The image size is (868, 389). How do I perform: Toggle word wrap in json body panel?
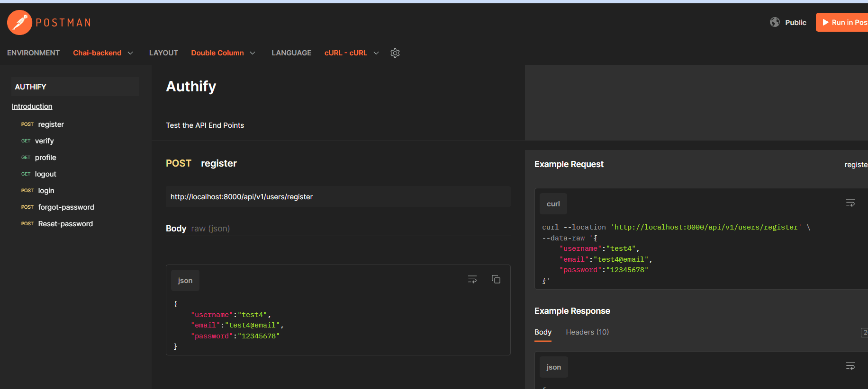tap(472, 279)
